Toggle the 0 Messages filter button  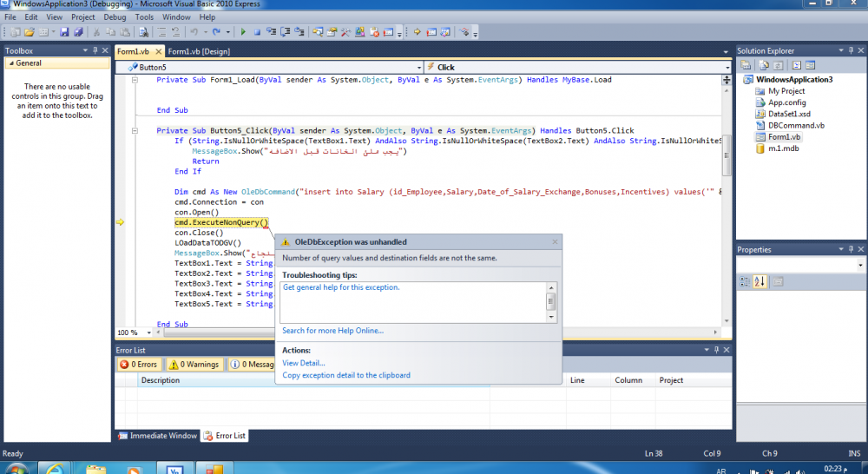[x=253, y=365]
